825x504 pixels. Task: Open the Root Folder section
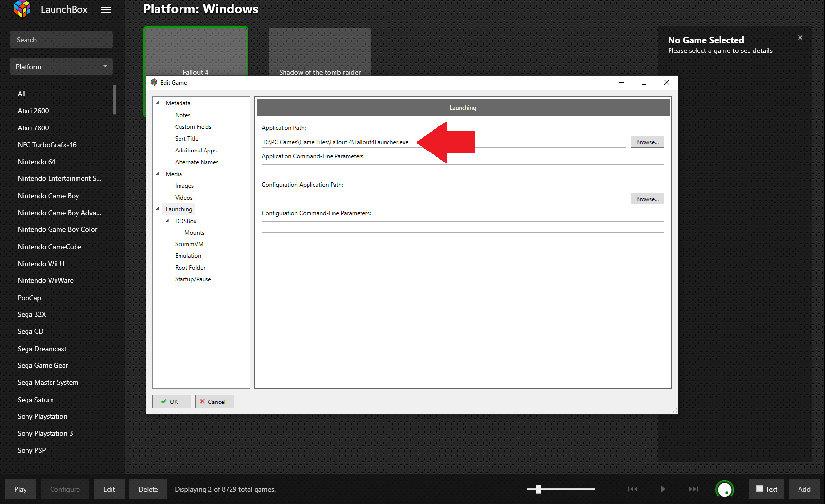(x=190, y=268)
